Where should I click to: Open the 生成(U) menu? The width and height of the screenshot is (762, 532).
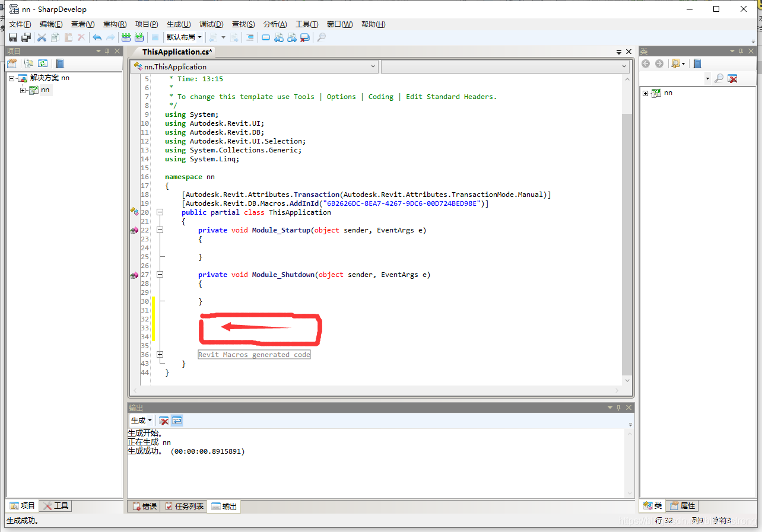pos(179,24)
